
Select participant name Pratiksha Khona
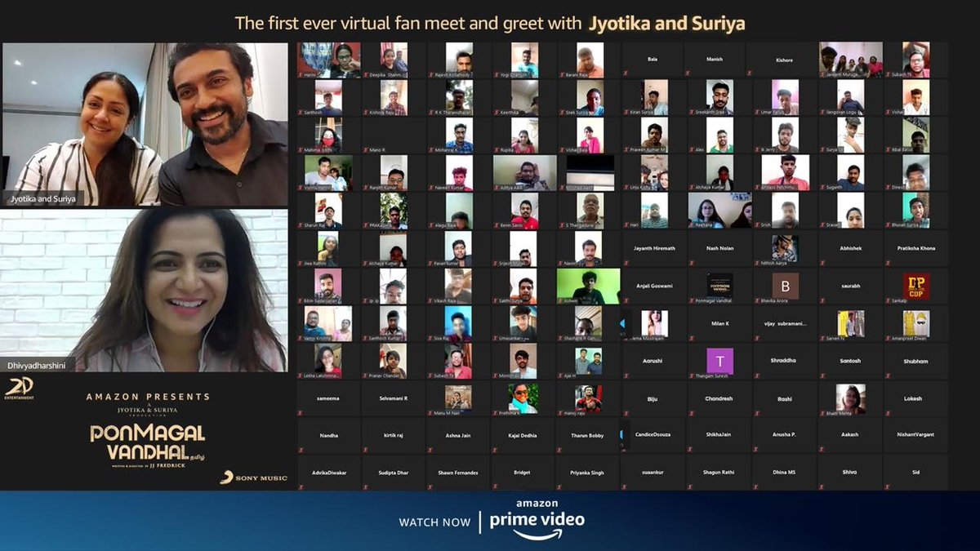[915, 248]
